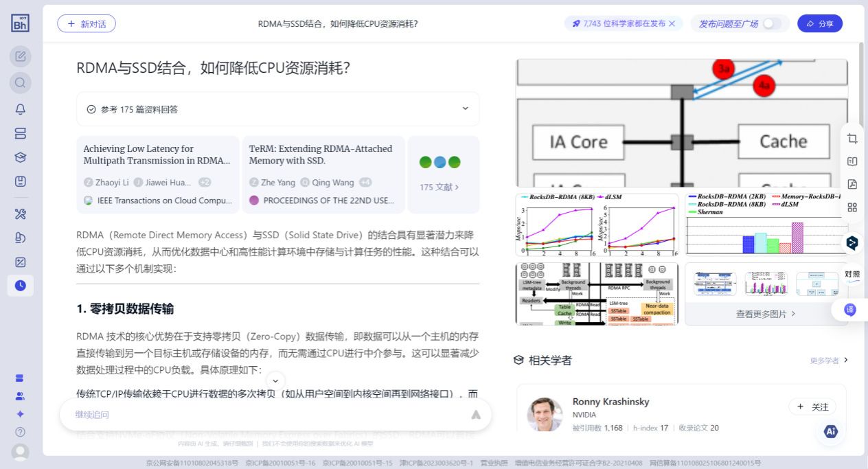
Task: Open the 175 文献 literature list
Action: tap(439, 187)
